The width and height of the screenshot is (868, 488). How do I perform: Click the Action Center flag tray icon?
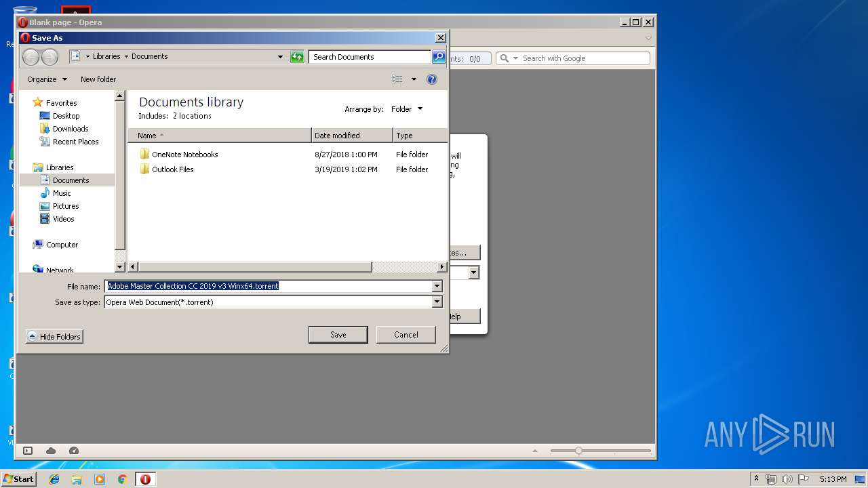coord(804,479)
